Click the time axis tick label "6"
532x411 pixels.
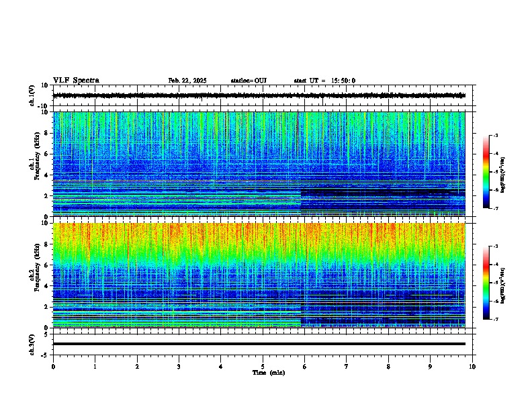[x=305, y=367]
